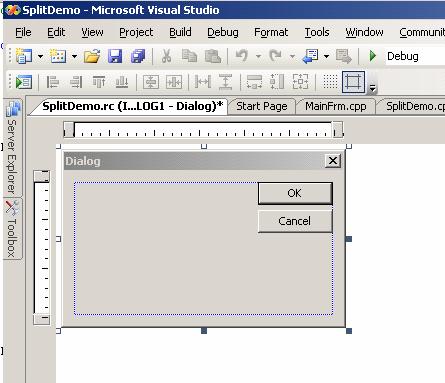Click the Cancel button in the dialog
Viewport: 445px width, 383px height.
click(x=295, y=221)
